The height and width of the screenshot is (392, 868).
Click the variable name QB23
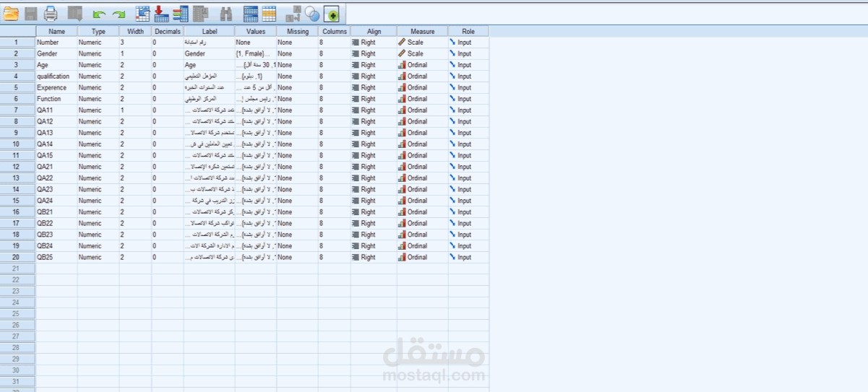45,235
